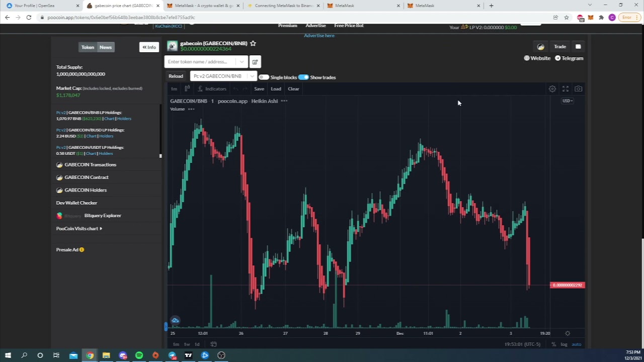
Task: Toggle percent scale mode
Action: [553, 344]
